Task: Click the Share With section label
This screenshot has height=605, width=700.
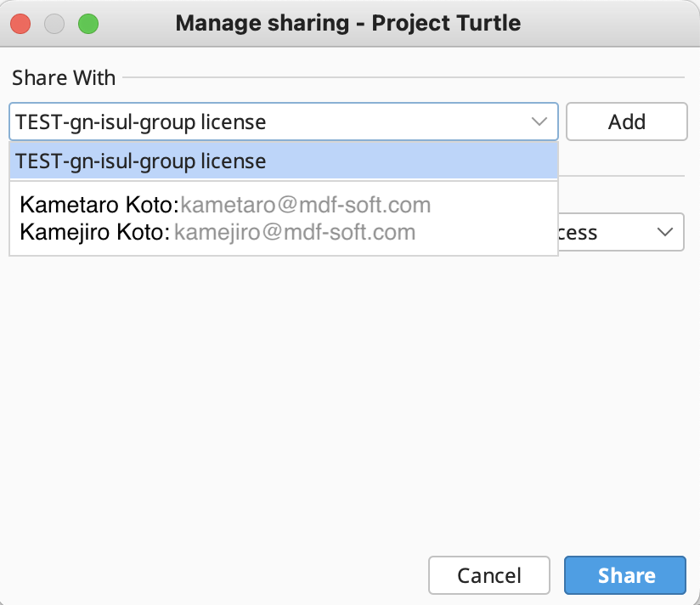Action: (x=64, y=78)
